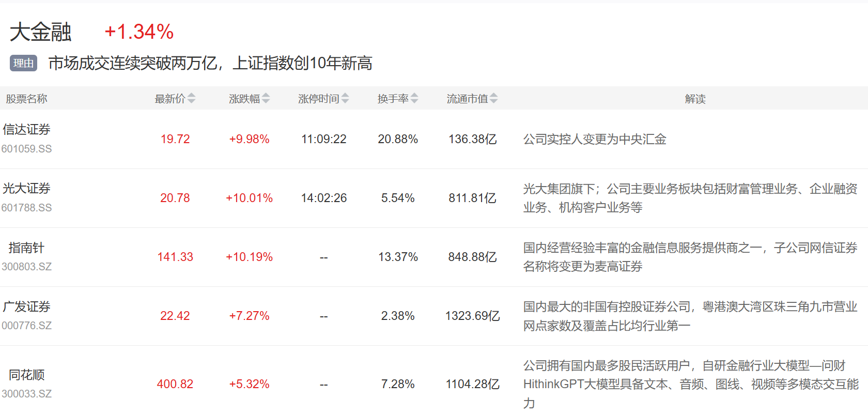Open 指南针 stock name link

click(x=26, y=248)
